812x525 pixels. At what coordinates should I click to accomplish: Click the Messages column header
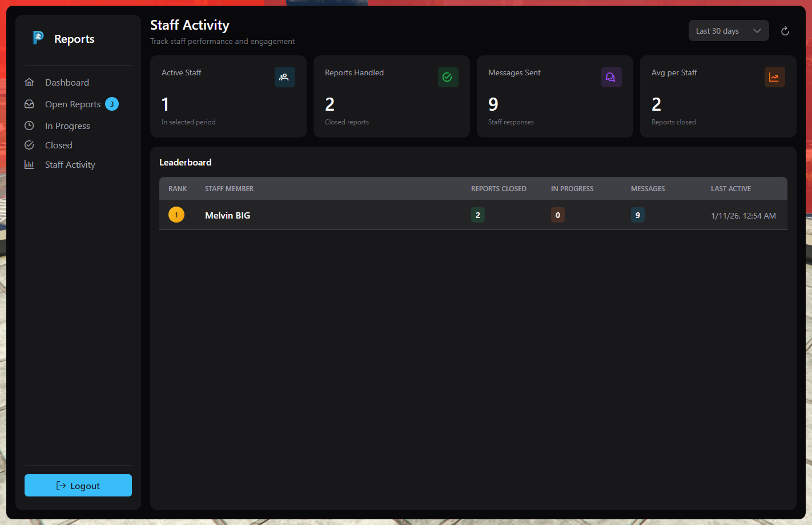coord(648,189)
